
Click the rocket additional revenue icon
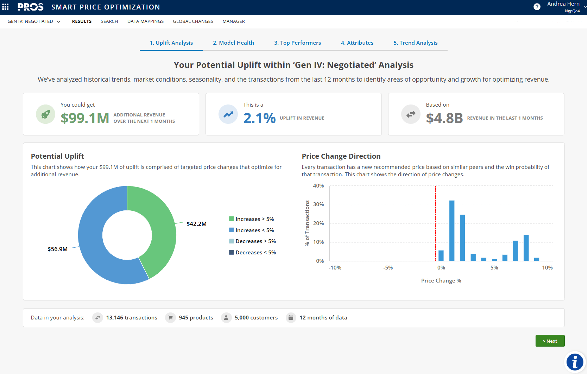pos(45,114)
